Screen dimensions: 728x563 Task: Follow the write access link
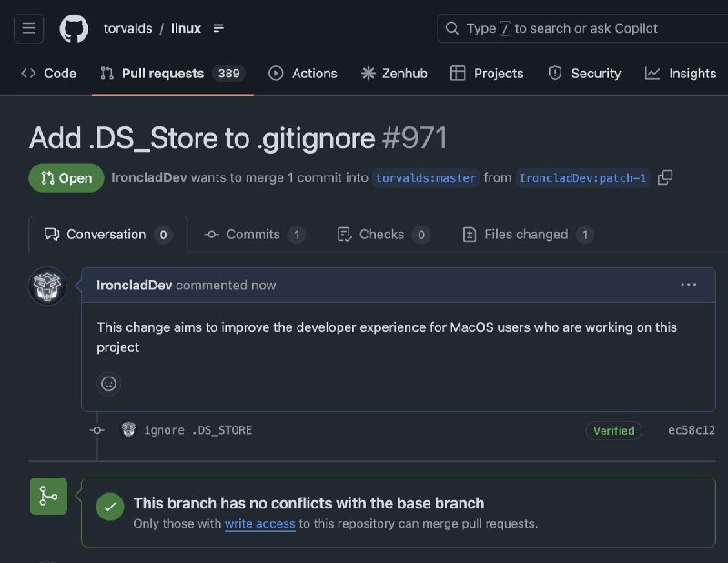[260, 524]
